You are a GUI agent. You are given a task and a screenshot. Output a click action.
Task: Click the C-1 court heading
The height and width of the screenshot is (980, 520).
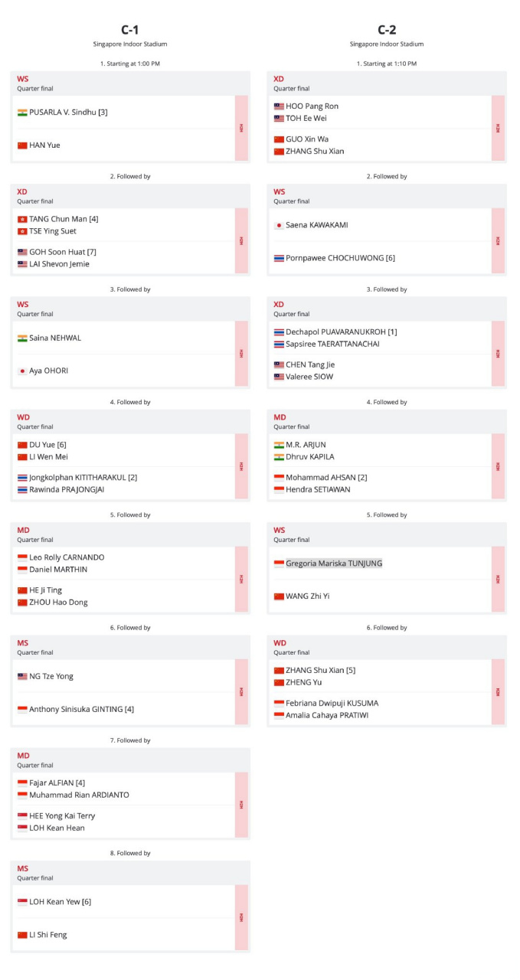(130, 30)
